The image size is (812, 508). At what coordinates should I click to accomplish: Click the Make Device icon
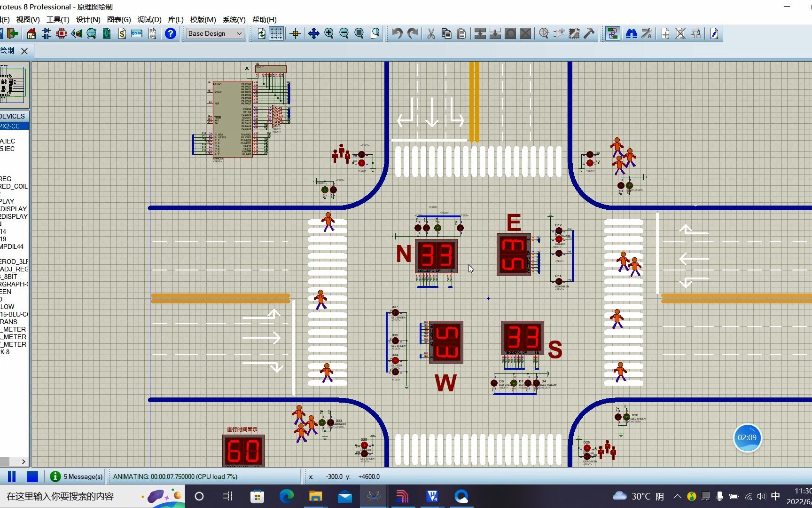[559, 33]
